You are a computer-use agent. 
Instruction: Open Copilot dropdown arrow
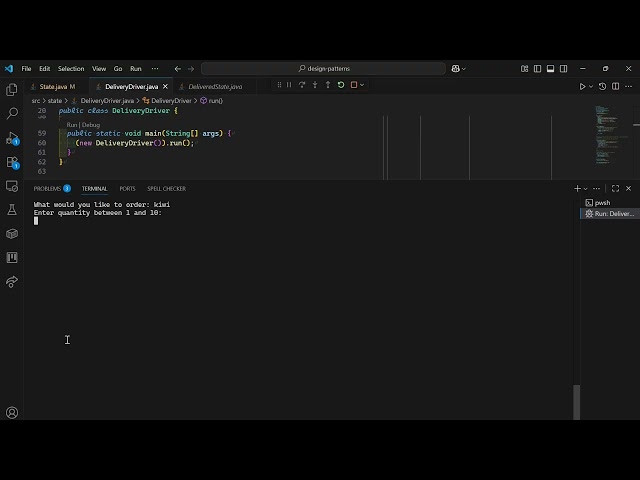click(464, 69)
